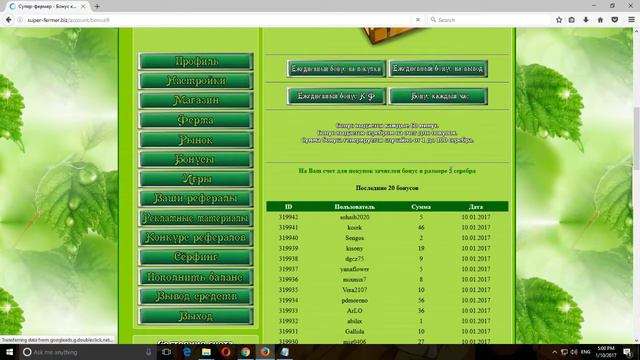Open ENG language indicator
640x360 pixels.
[x=586, y=352]
